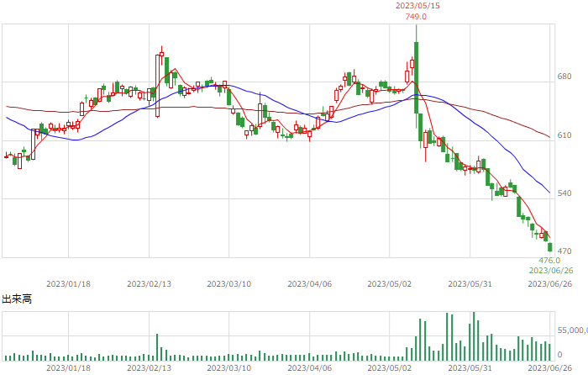Viewport: 588px width, 375px height.
Task: Click the 出来高 volume heading
Action: [x=17, y=299]
